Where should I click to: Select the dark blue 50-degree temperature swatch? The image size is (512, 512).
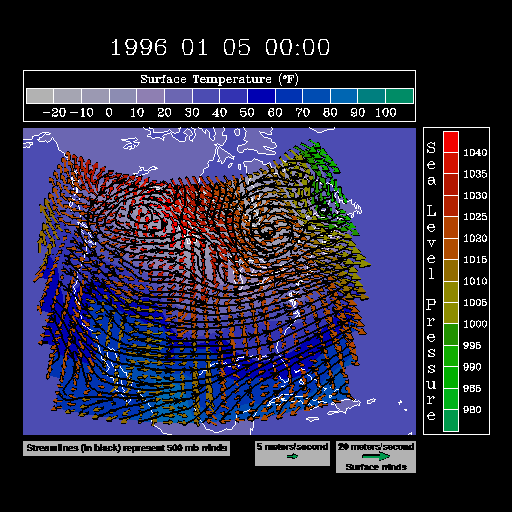[x=261, y=96]
